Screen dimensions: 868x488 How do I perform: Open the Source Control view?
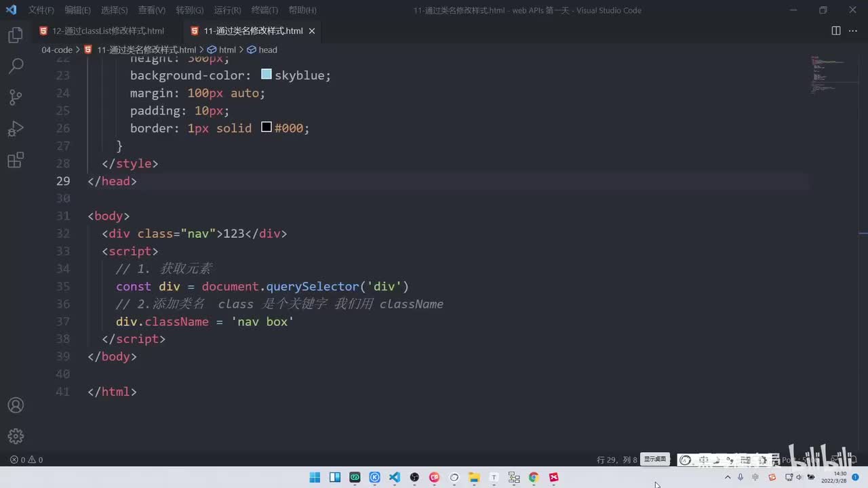click(15, 97)
